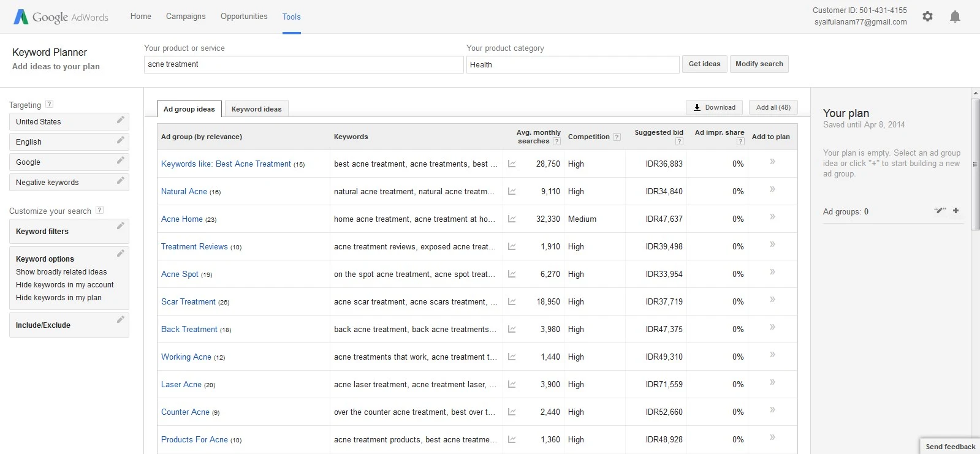980x454 pixels.
Task: Show trend chart for Scar Treatment row
Action: pyautogui.click(x=512, y=302)
